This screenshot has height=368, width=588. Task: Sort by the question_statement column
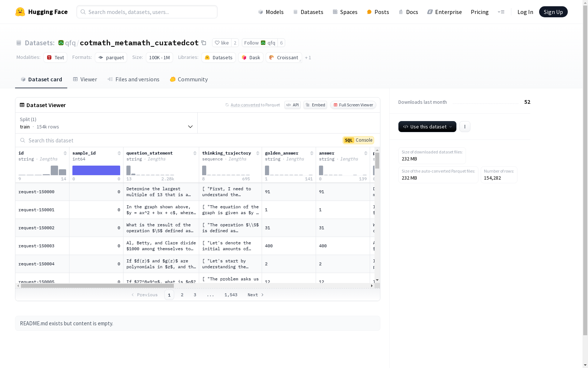tap(195, 153)
